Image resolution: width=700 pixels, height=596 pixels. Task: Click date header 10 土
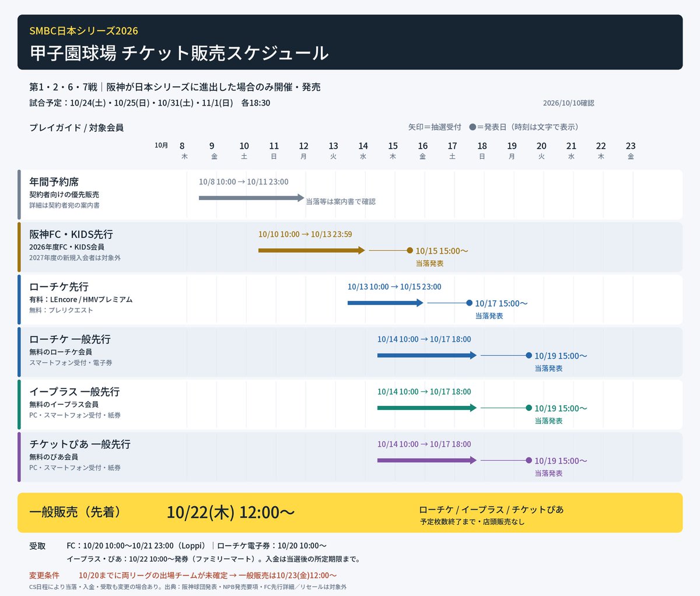[244, 150]
